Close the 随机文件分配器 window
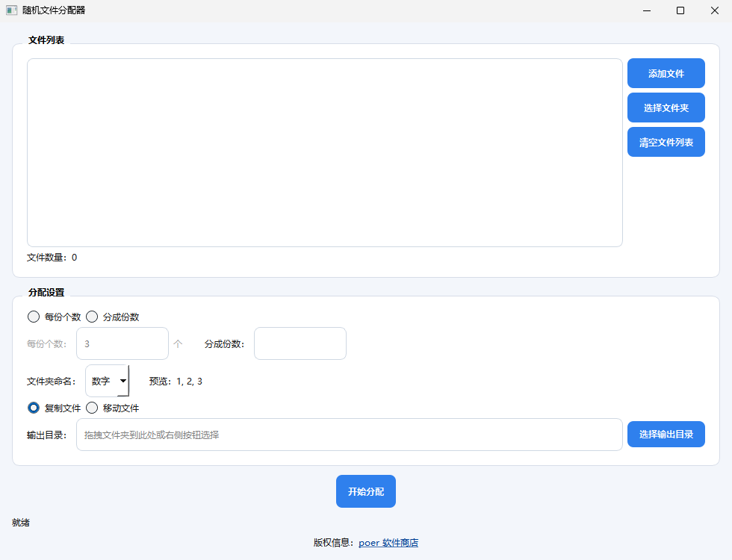The height and width of the screenshot is (560, 732). 715,10
